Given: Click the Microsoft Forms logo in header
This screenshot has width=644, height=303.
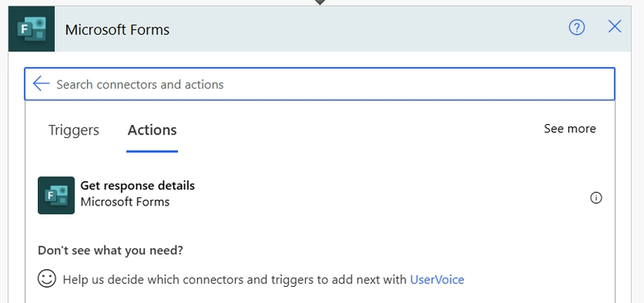Looking at the screenshot, I should point(31,29).
